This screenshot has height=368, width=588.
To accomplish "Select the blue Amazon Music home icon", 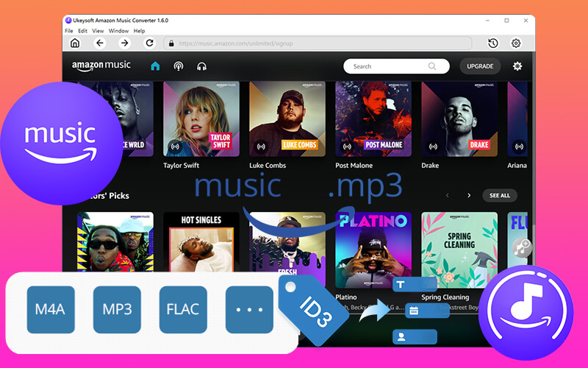I will 155,66.
